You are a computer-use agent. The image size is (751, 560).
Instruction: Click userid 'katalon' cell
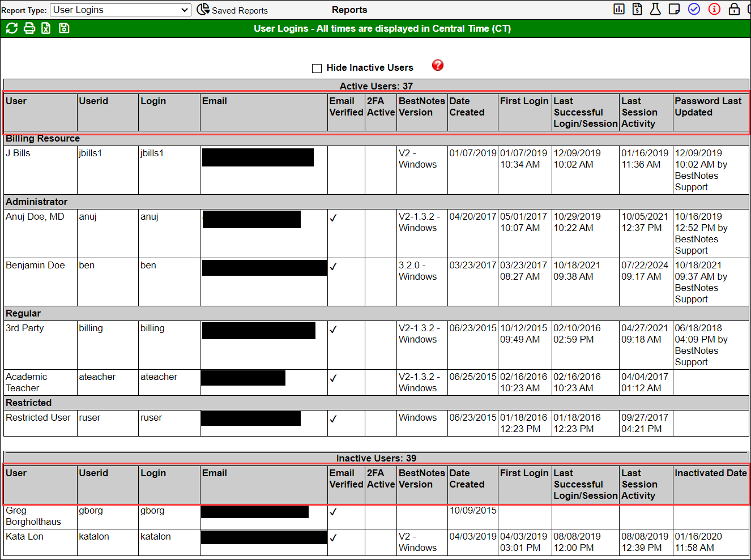[108, 542]
